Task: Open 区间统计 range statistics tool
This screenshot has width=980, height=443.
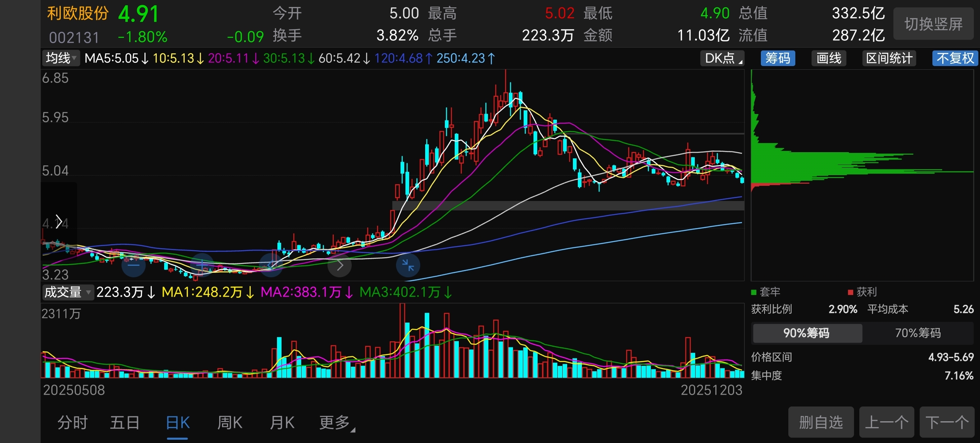Action: (889, 58)
